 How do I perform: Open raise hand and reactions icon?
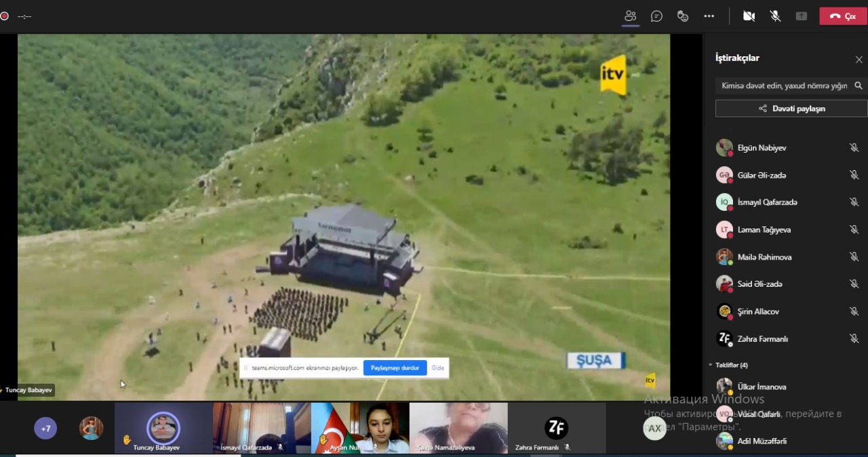(683, 16)
